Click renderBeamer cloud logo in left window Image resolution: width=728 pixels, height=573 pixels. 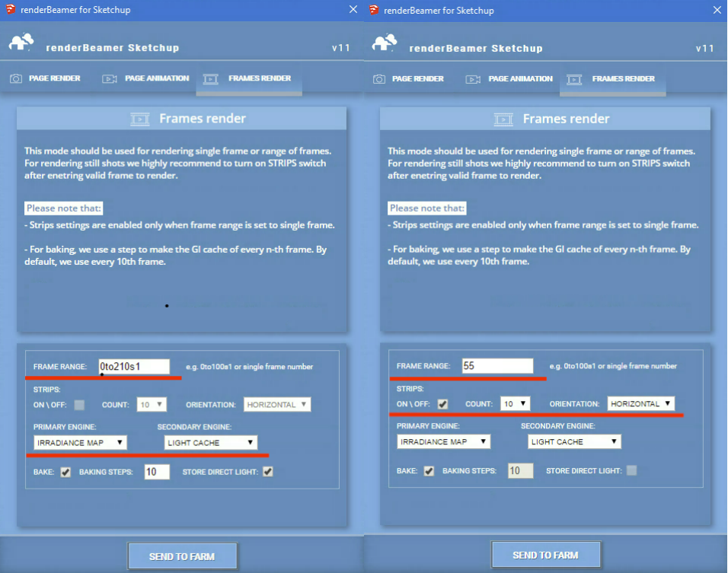[21, 42]
